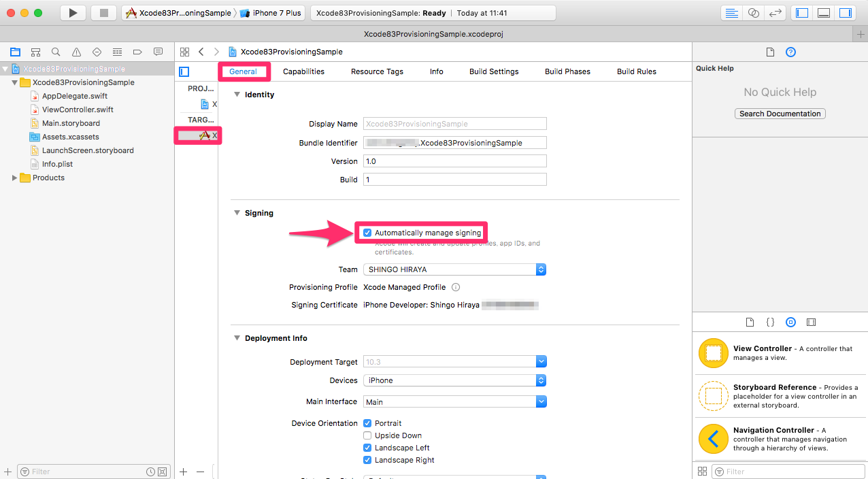Collapse the Identity section

pyautogui.click(x=237, y=95)
